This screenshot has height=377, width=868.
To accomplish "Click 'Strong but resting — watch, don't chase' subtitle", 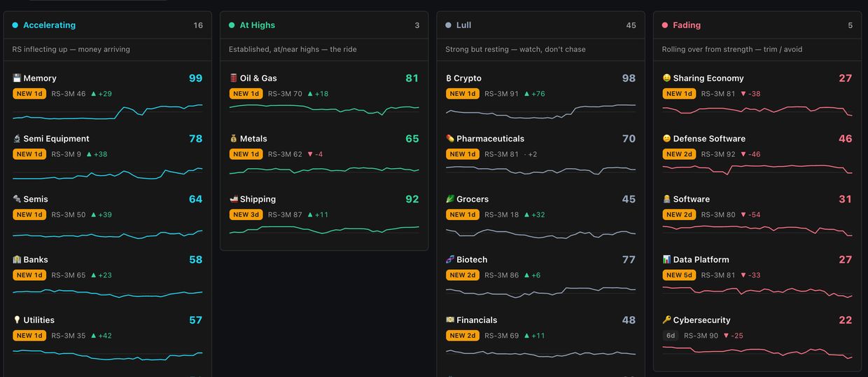I will (x=516, y=49).
